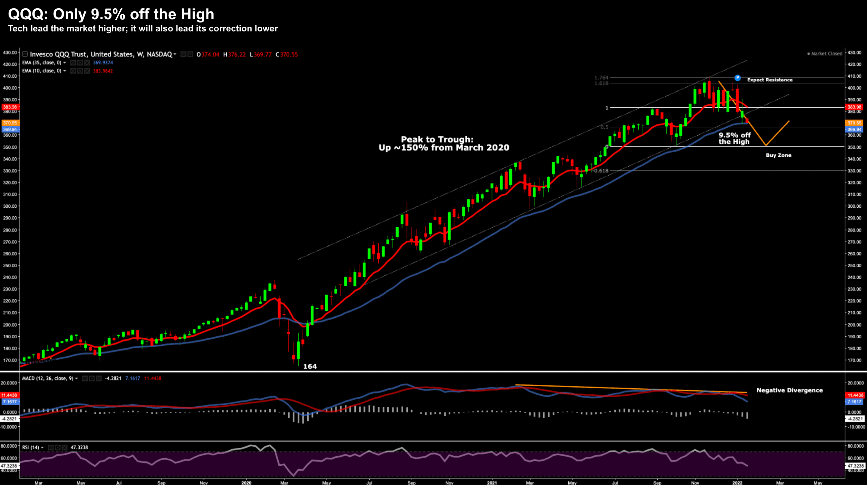Toggle visibility eye of EMA 35
Viewport: 868px width, 485px height.
tap(73, 63)
